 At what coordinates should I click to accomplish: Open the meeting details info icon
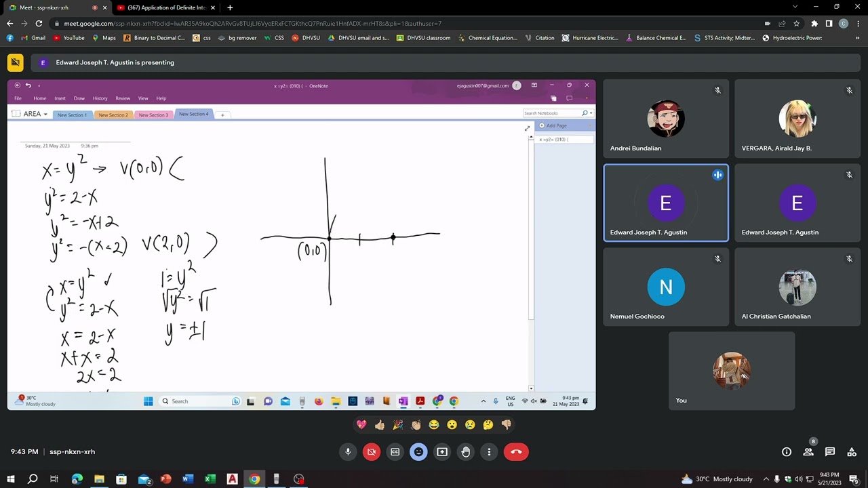point(787,452)
